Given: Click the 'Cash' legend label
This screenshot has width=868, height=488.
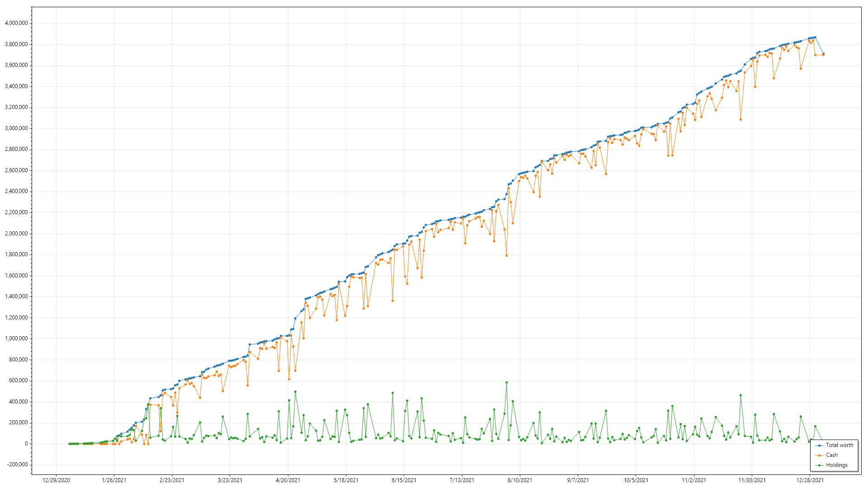Looking at the screenshot, I should tap(832, 455).
